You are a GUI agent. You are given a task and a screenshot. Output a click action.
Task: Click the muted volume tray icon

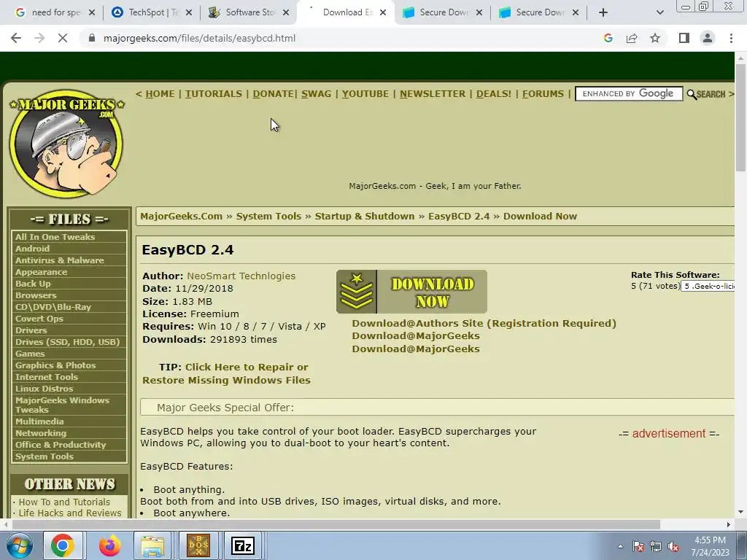coord(673,546)
